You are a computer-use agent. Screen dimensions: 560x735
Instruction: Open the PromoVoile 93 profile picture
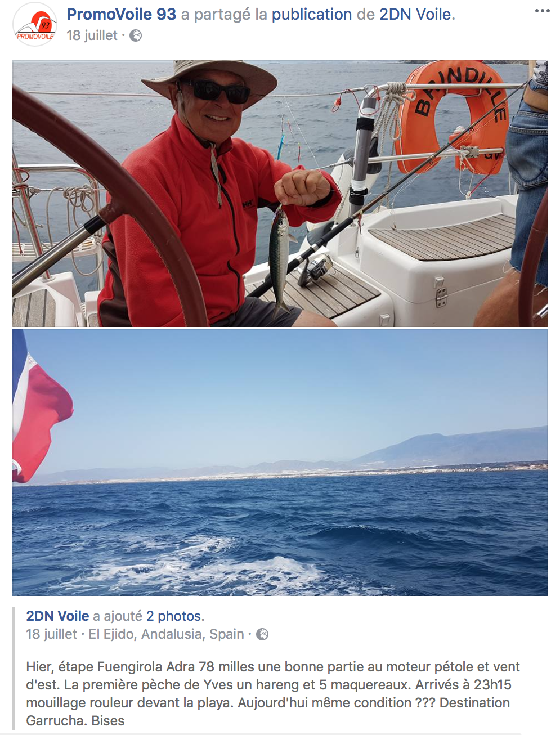tap(35, 24)
